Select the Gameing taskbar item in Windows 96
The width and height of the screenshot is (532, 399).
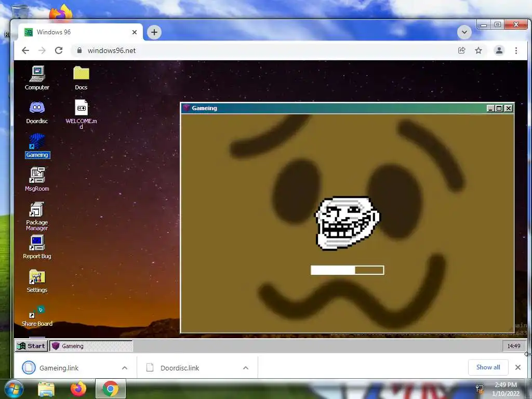[x=91, y=345]
